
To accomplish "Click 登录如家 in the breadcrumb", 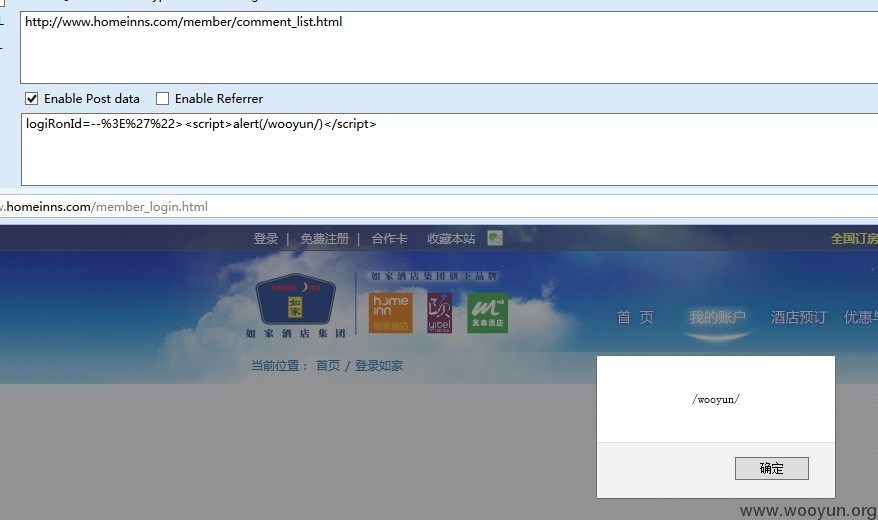I will pos(379,366).
